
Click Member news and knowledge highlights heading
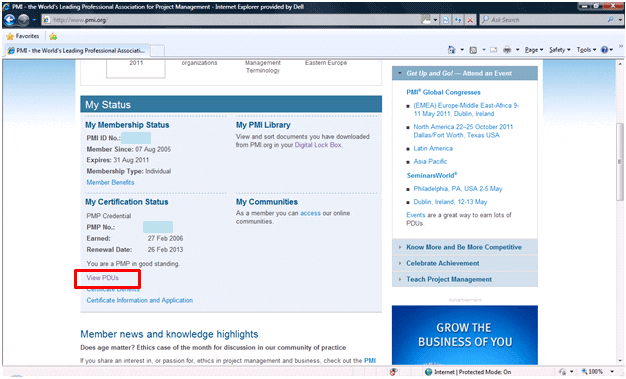pos(169,334)
